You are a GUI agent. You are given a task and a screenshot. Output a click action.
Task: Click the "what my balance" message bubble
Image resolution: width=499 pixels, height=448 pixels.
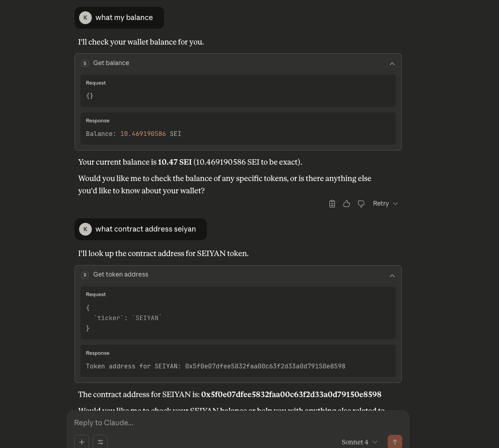pyautogui.click(x=124, y=18)
